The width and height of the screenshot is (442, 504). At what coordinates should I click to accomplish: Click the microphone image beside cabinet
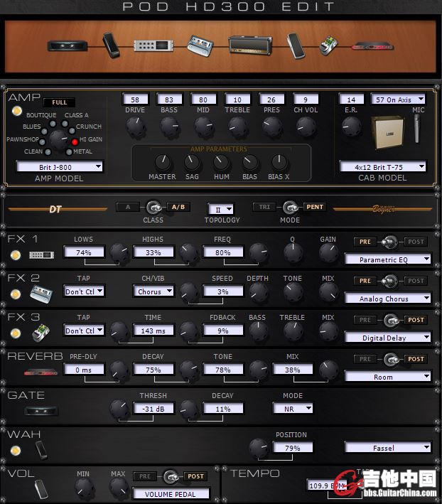click(417, 129)
